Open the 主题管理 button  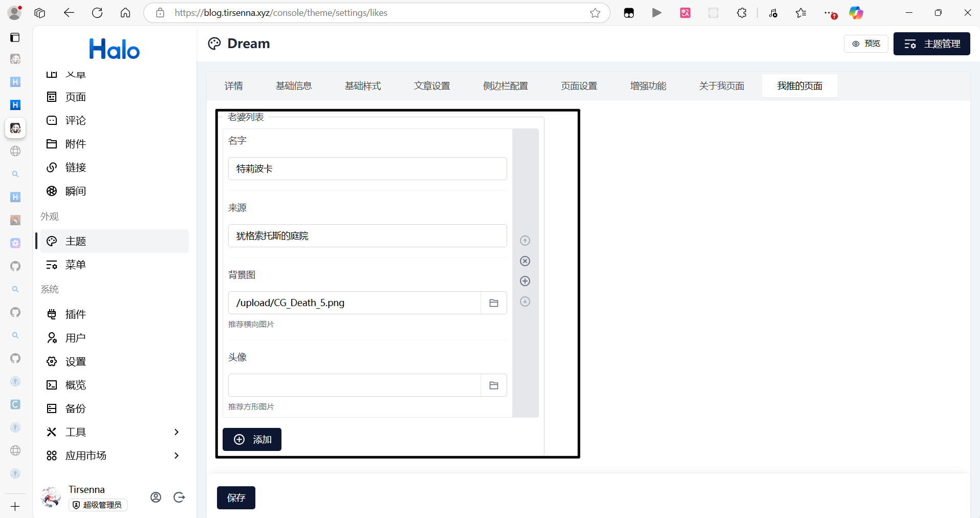931,44
